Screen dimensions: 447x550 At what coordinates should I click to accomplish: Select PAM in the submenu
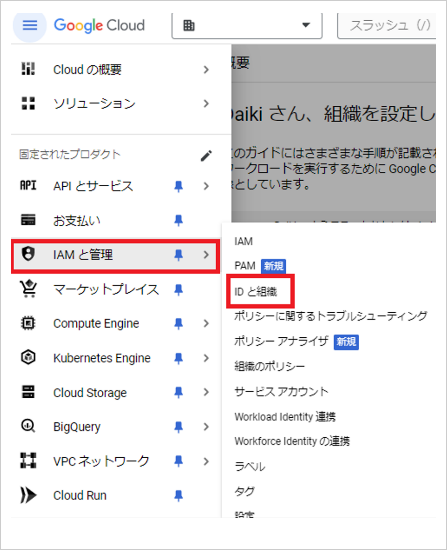pos(245,266)
